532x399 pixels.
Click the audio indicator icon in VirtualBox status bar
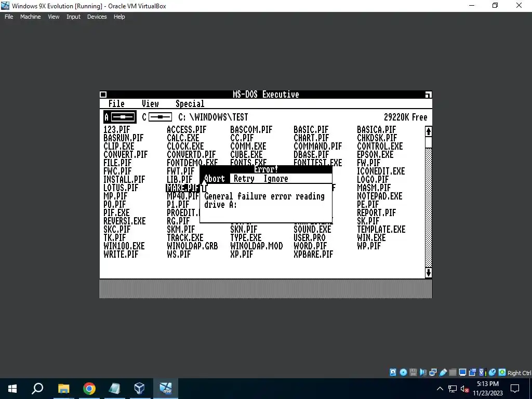(423, 372)
